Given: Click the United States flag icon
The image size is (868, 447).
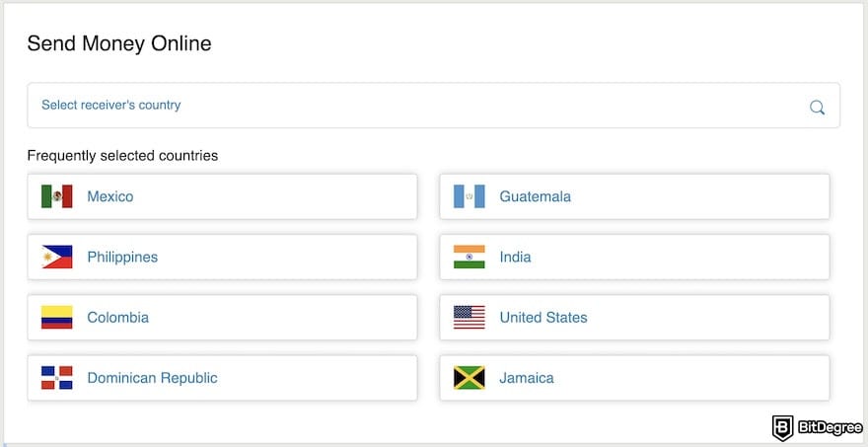Looking at the screenshot, I should (470, 318).
